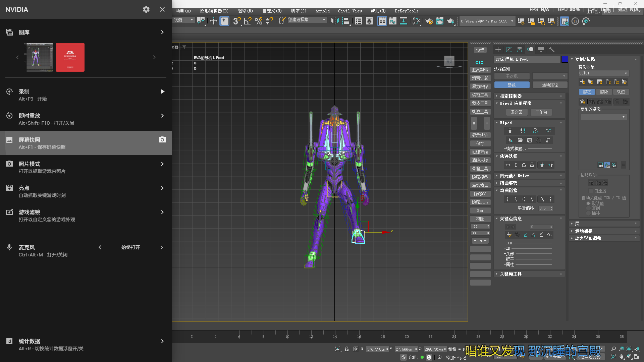Select the 默认值 radio button

[588, 203]
